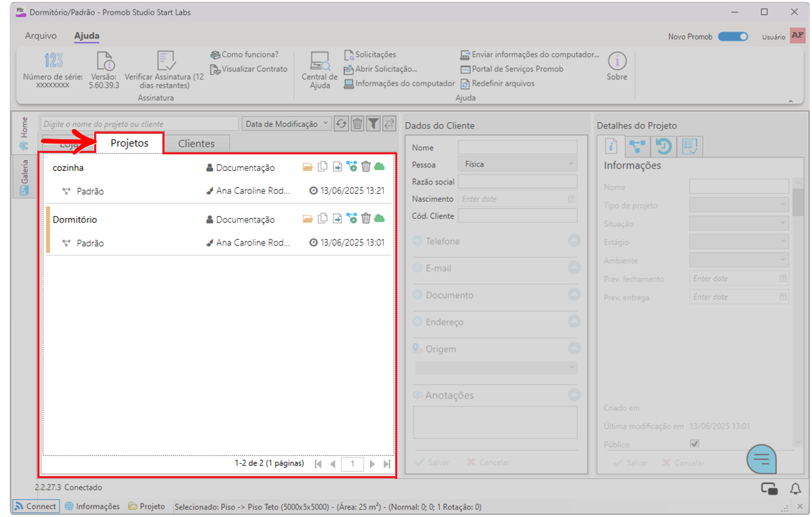Open the filter funnel button
Image resolution: width=812 pixels, height=517 pixels.
click(x=374, y=124)
